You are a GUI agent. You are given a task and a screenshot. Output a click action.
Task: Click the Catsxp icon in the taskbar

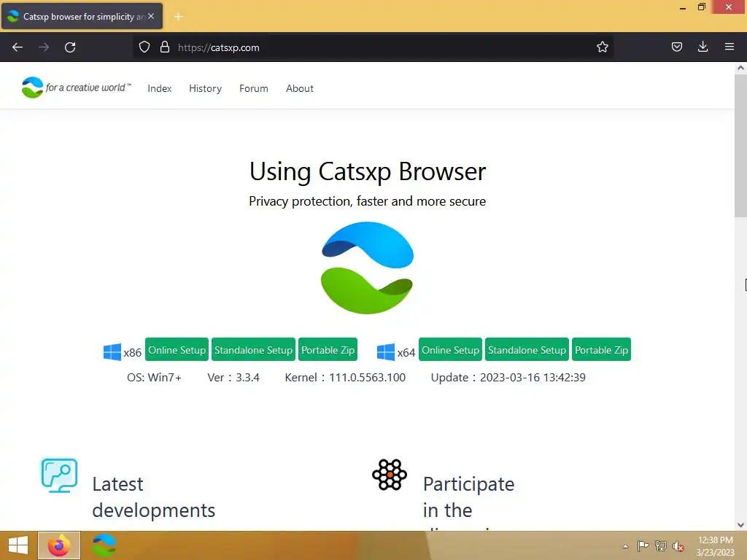[104, 545]
